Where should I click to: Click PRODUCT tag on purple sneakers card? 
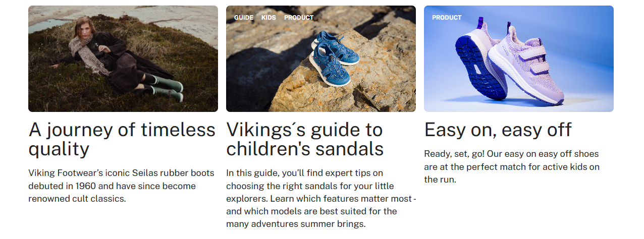coord(447,18)
